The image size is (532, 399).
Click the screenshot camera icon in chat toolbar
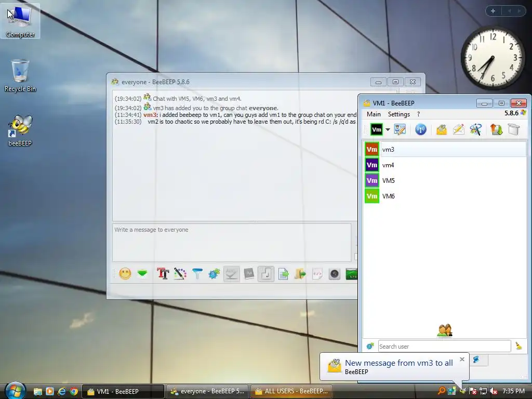tap(335, 273)
